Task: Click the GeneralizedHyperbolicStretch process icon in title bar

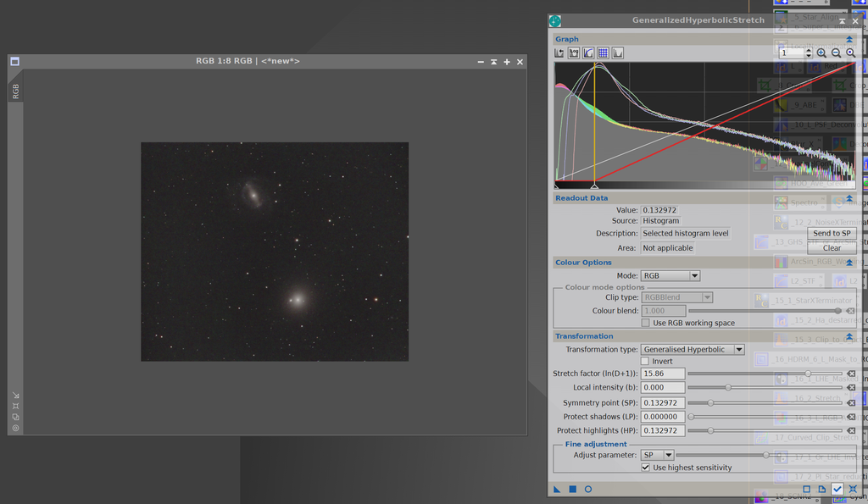Action: pyautogui.click(x=555, y=21)
